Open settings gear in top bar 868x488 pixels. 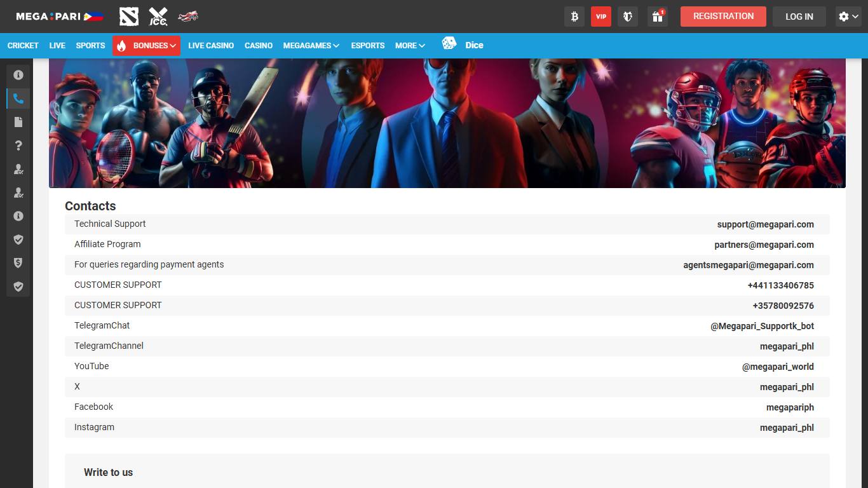tap(849, 17)
